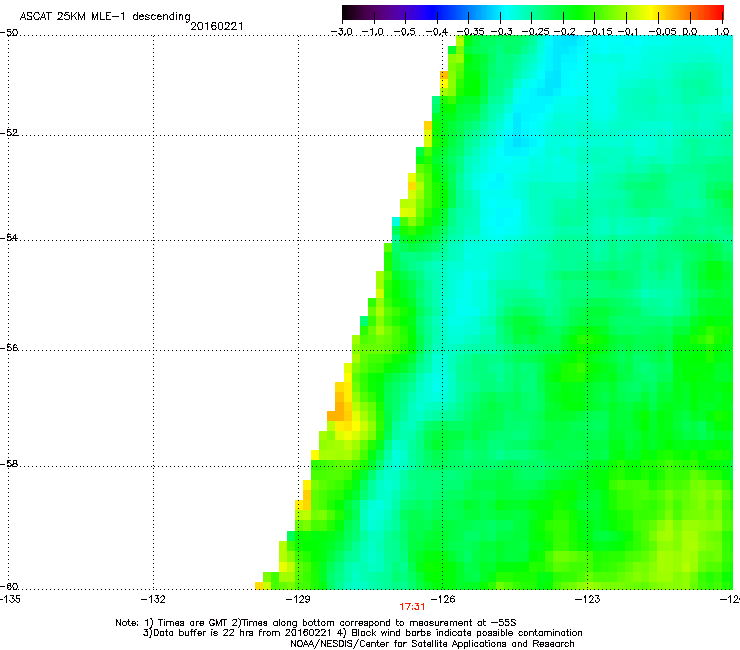
Task: Click the colorbar label -3.0
Action: [341, 32]
